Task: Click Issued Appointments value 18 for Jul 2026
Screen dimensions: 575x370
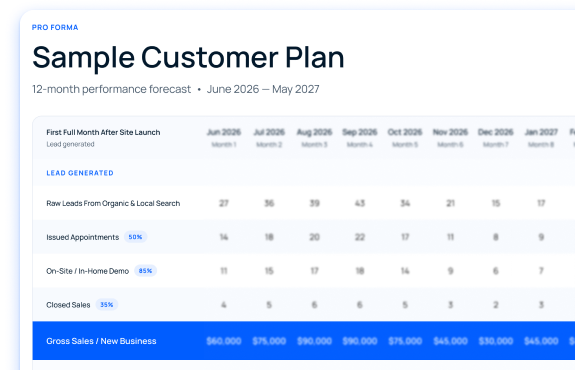Action: [269, 237]
